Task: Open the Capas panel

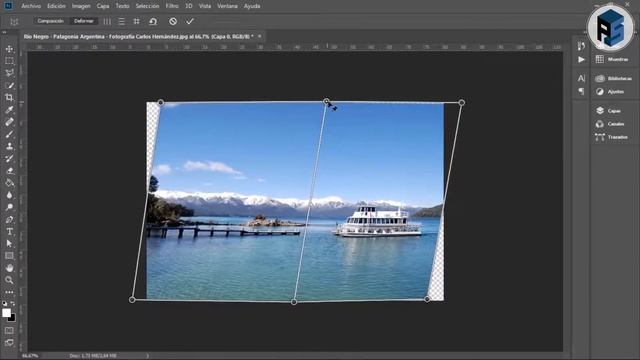Action: click(608, 111)
